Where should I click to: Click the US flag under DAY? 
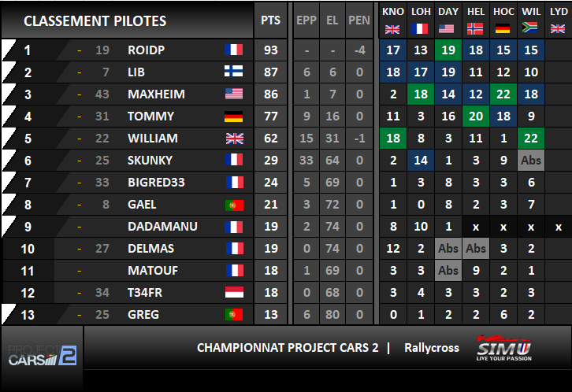[x=447, y=29]
